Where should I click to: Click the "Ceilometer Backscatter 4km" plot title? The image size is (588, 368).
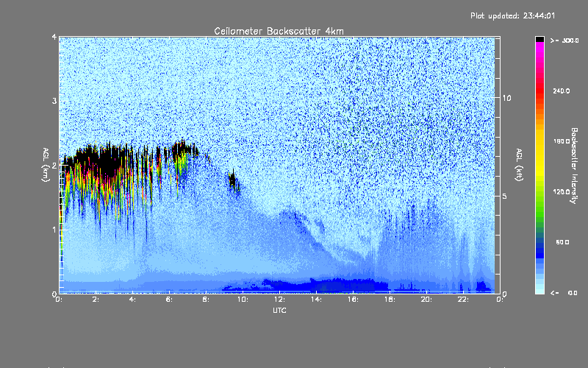click(279, 31)
